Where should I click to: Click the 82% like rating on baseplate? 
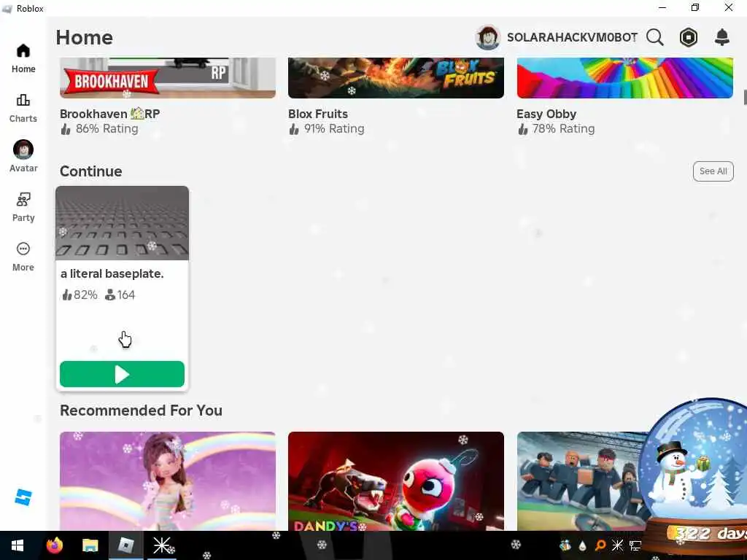(x=80, y=295)
